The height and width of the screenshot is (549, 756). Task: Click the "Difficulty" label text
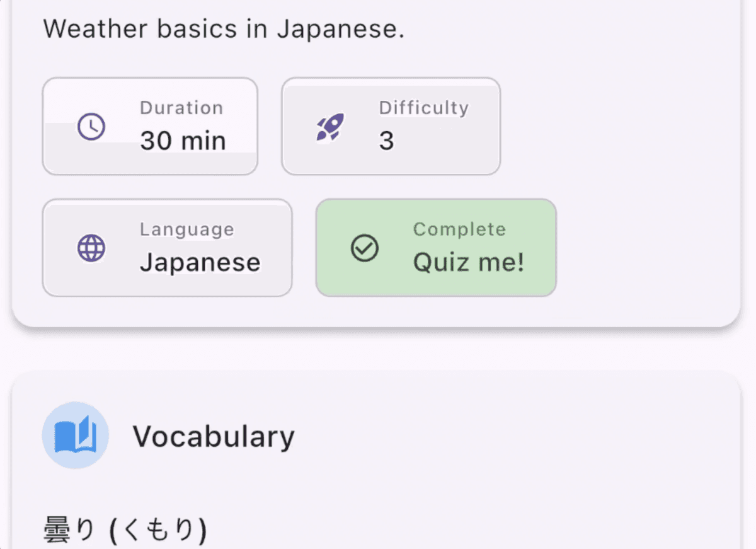pos(423,108)
